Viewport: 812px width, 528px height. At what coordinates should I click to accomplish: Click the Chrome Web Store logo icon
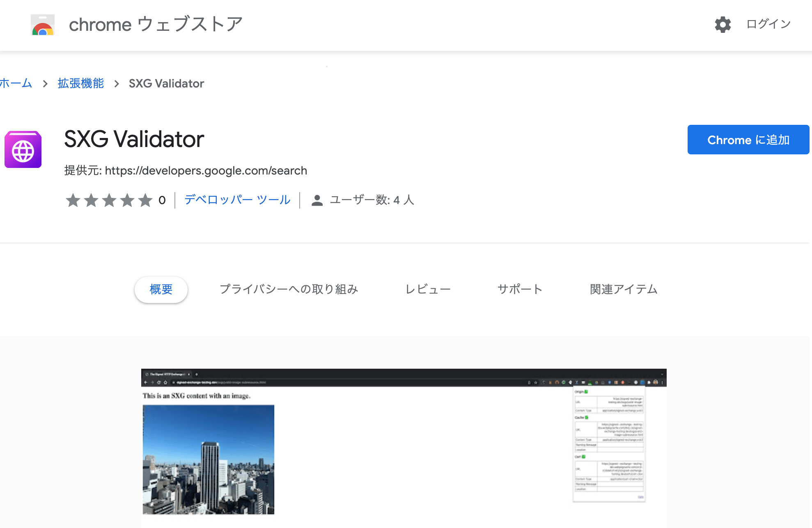point(43,25)
